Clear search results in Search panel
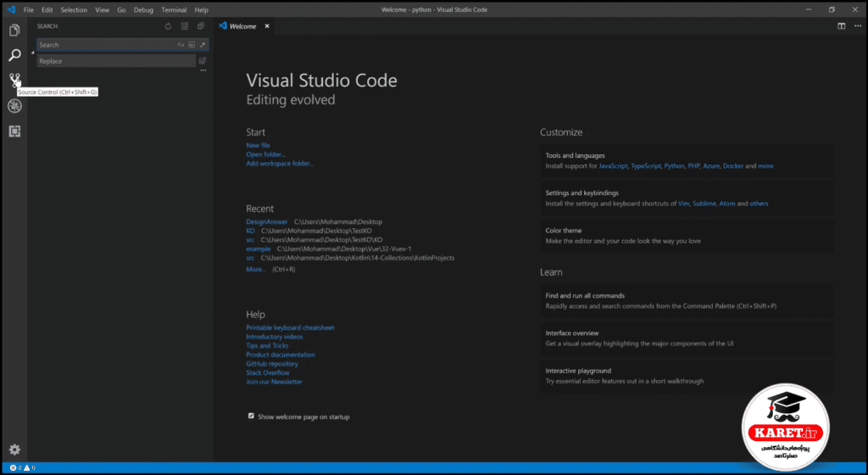Image resolution: width=868 pixels, height=475 pixels. [x=184, y=26]
